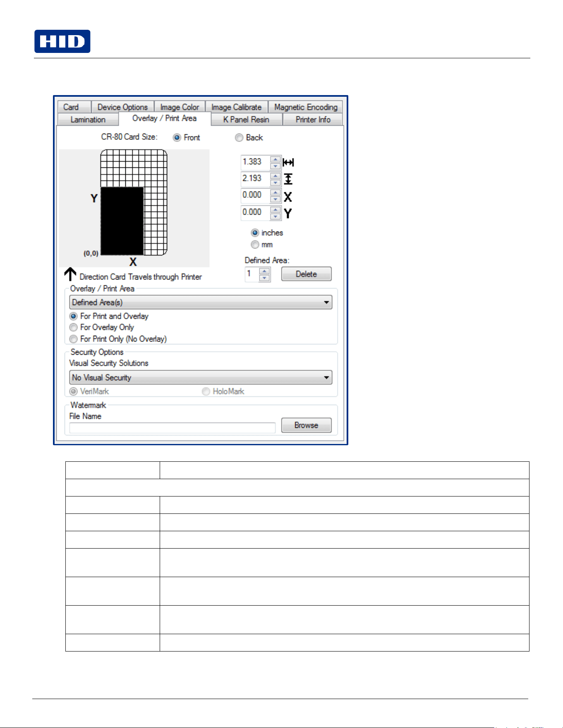Viewport: 563px width, 728px height.
Task: Open the Printer Info tab
Action: pos(313,119)
